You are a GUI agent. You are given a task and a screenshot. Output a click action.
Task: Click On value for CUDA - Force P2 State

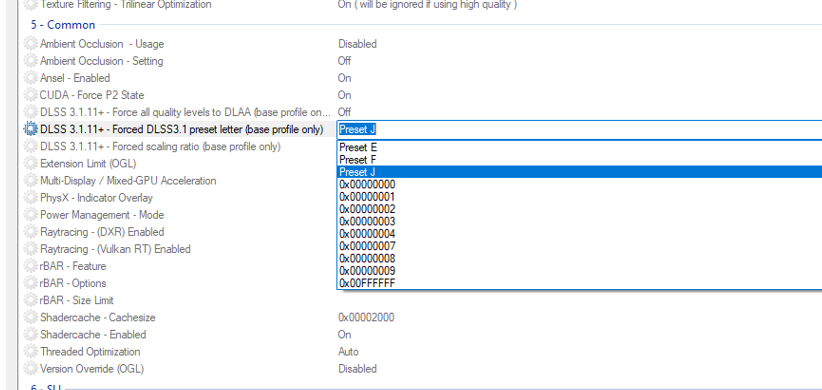(x=344, y=95)
